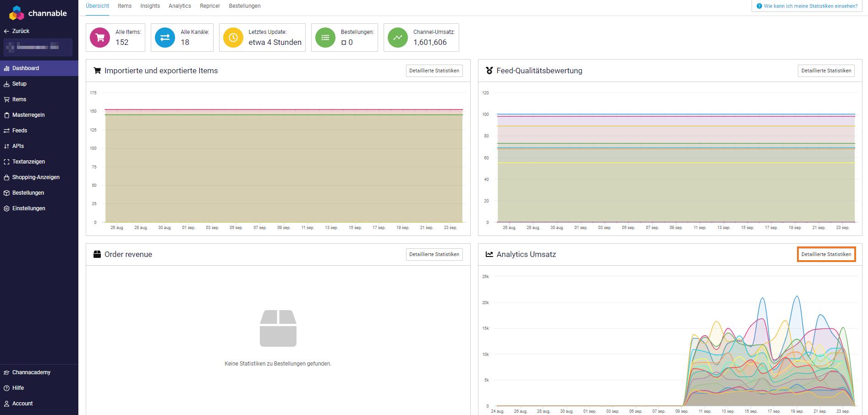Open the Items sidebar item
The height and width of the screenshot is (415, 868).
(x=39, y=99)
